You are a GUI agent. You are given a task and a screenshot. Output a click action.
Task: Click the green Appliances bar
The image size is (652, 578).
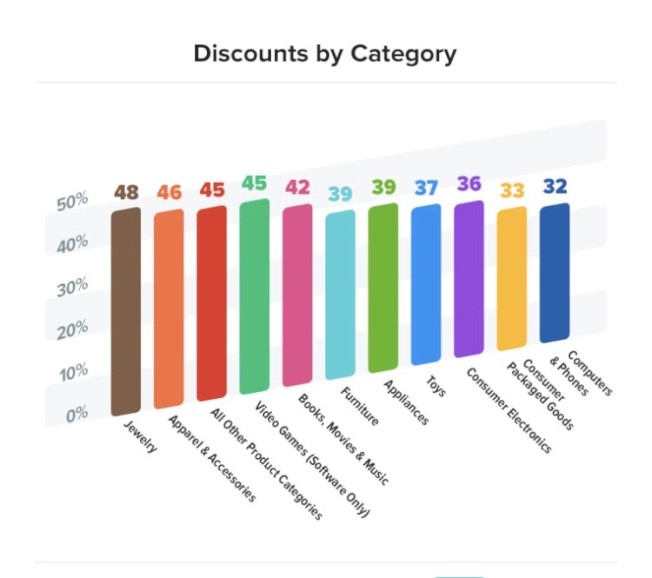(383, 288)
